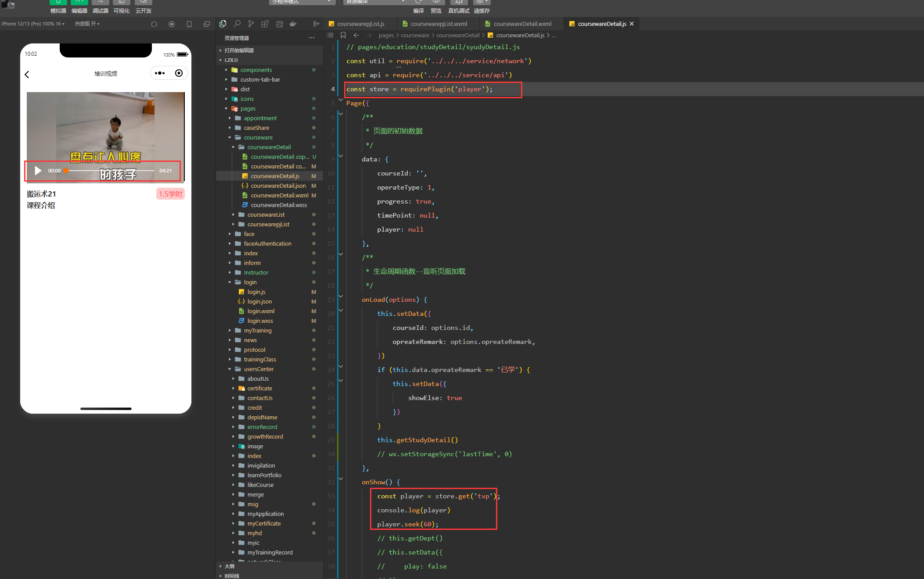Switch to coursewarepjList.js tab

pyautogui.click(x=360, y=24)
